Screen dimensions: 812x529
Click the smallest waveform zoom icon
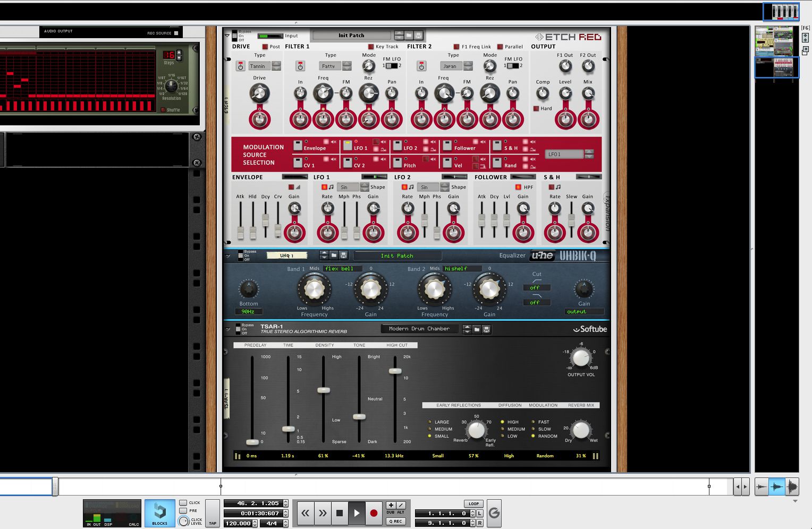[x=762, y=487]
